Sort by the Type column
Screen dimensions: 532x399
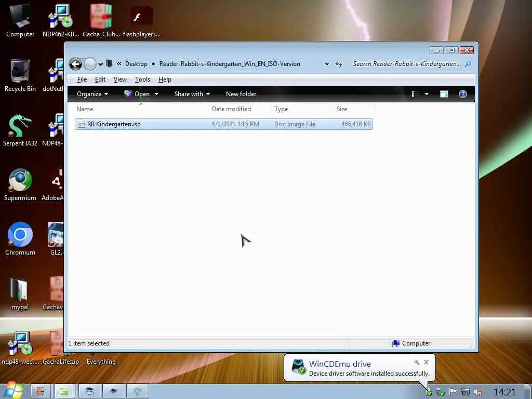281,109
